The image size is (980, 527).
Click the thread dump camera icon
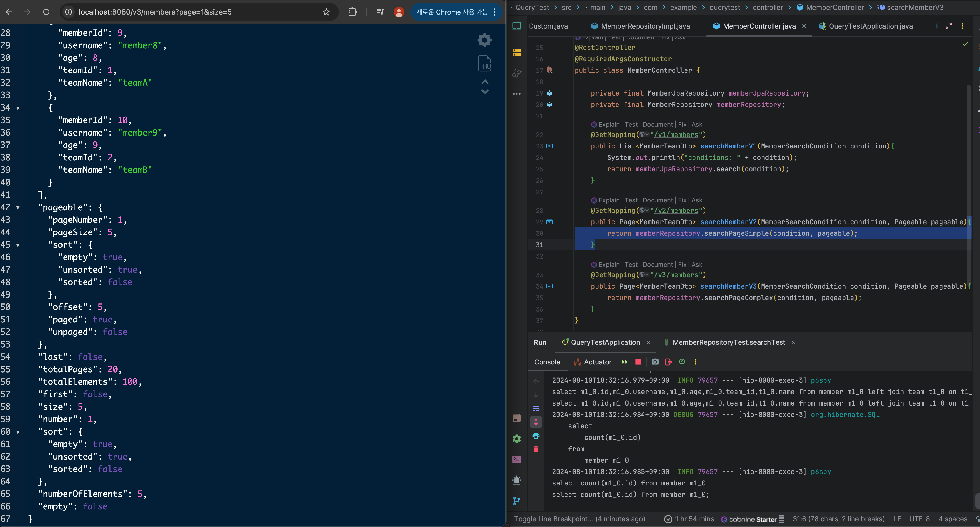pyautogui.click(x=655, y=362)
